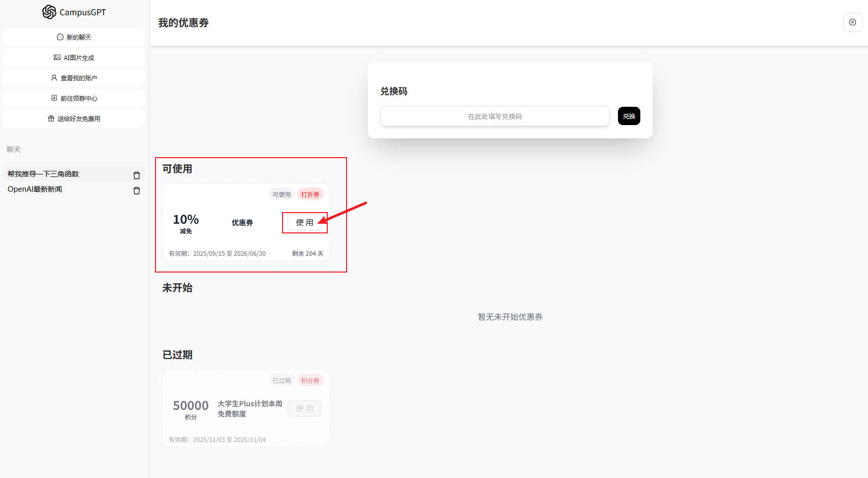Use the 10% discount coupon
868x478 pixels.
tap(304, 223)
